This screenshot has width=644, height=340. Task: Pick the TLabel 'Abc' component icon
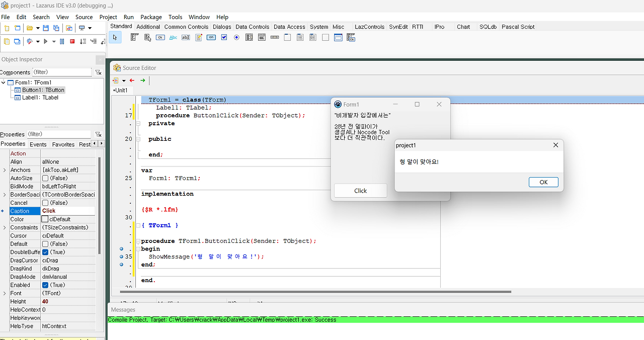pyautogui.click(x=173, y=37)
